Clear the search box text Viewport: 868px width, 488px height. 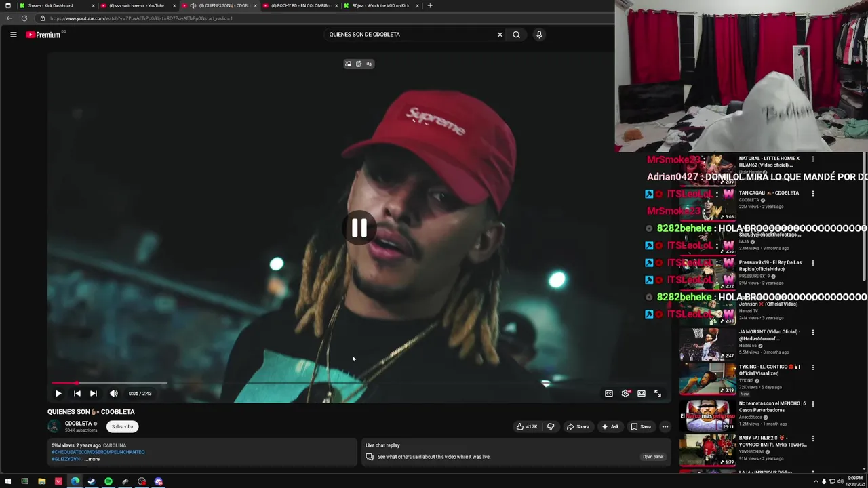click(500, 35)
